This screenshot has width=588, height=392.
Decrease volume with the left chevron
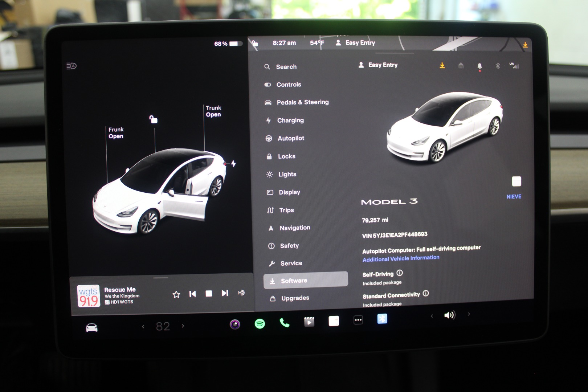pyautogui.click(x=432, y=316)
